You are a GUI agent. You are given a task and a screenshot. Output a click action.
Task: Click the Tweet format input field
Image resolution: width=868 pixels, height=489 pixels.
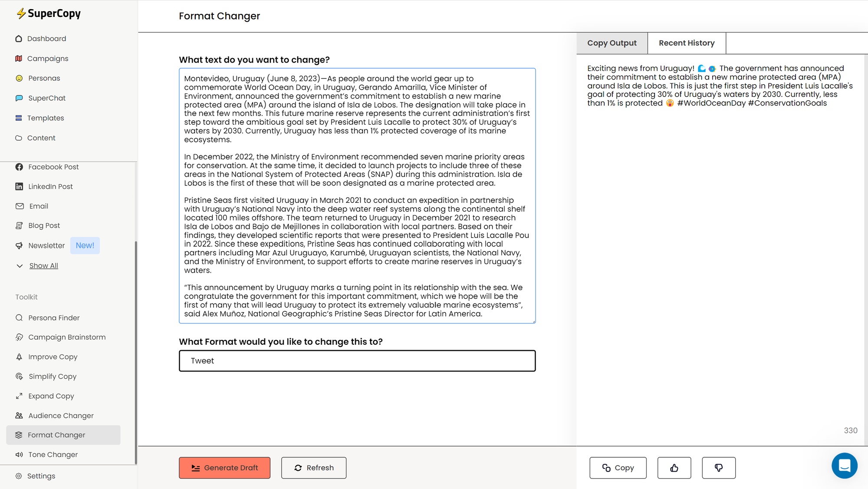pyautogui.click(x=357, y=360)
